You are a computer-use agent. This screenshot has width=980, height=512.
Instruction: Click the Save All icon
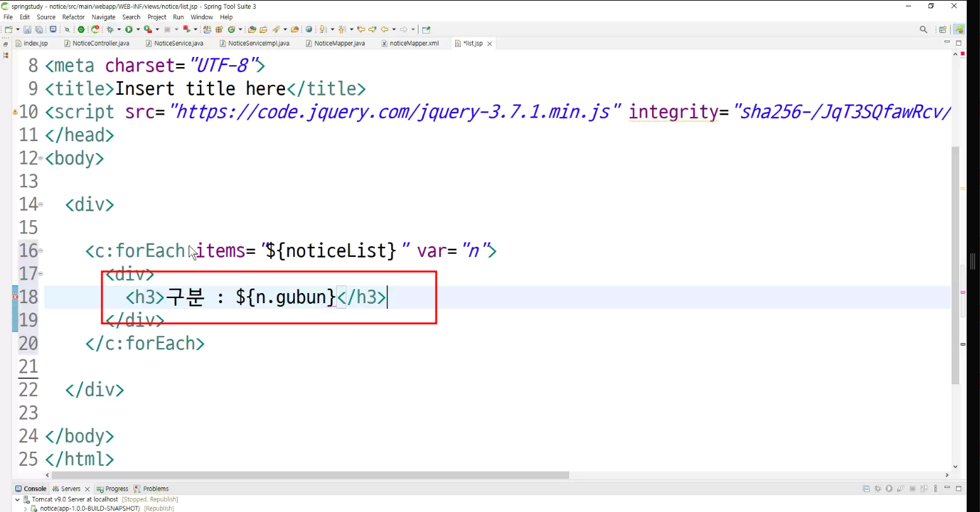pyautogui.click(x=39, y=29)
